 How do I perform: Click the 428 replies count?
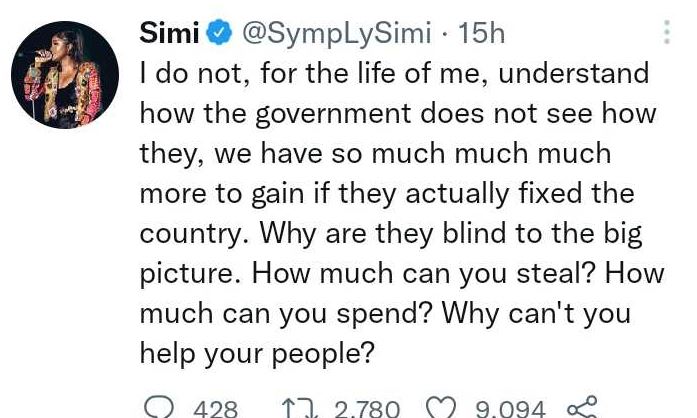[215, 408]
